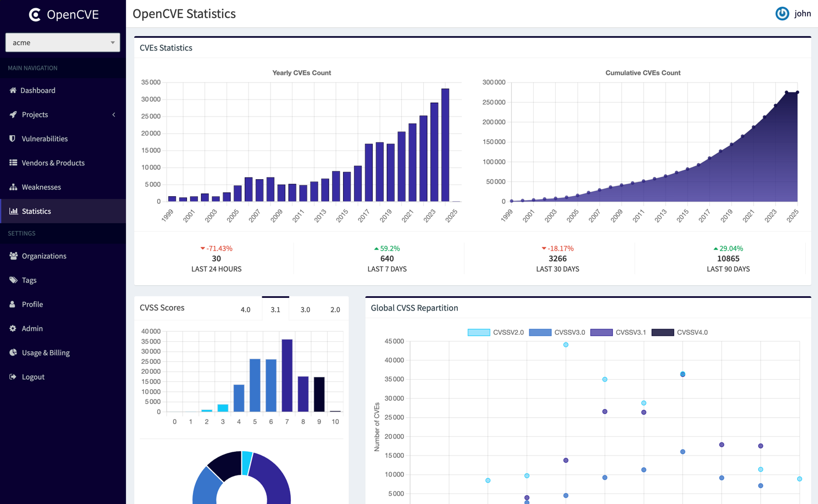
Task: Toggle the CVSSV2.0 legend swatch
Action: pos(478,333)
